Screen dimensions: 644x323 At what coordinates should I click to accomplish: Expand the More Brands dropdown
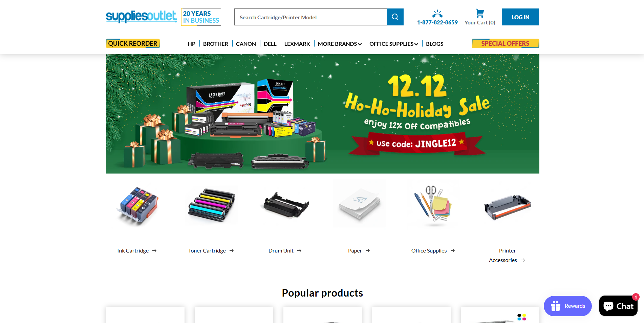click(340, 44)
